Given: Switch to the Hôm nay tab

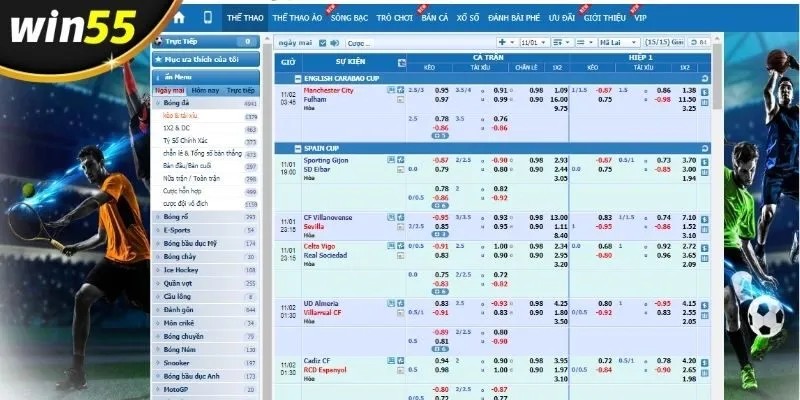Looking at the screenshot, I should coord(206,90).
